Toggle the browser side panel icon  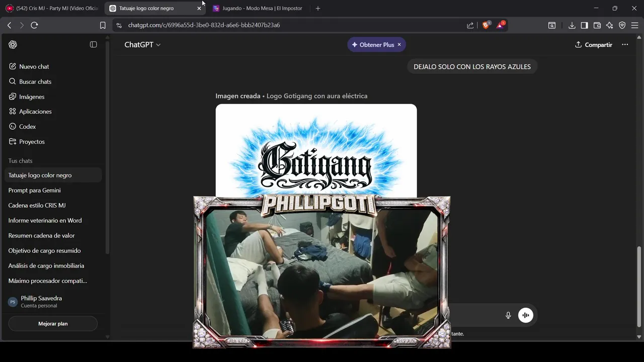[x=584, y=25]
